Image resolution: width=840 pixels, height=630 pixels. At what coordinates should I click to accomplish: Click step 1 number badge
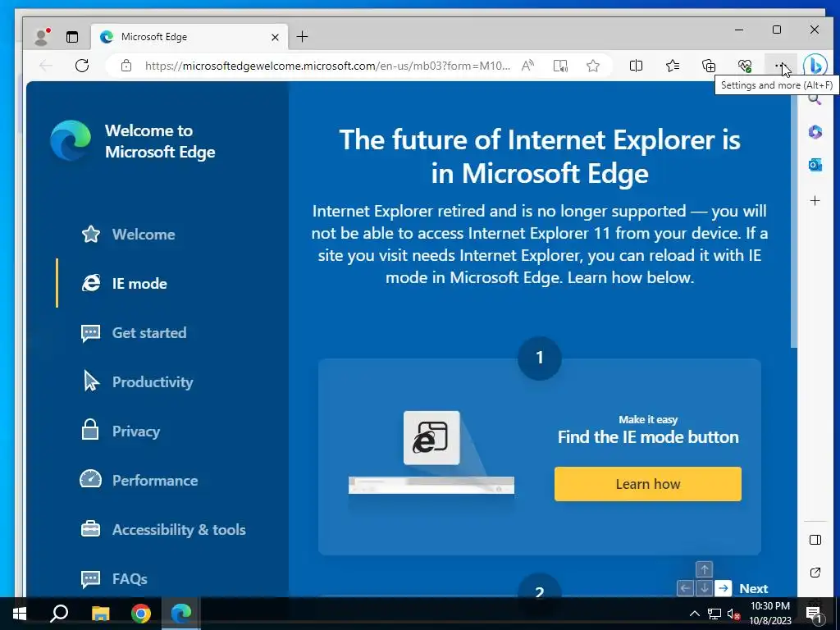[540, 358]
